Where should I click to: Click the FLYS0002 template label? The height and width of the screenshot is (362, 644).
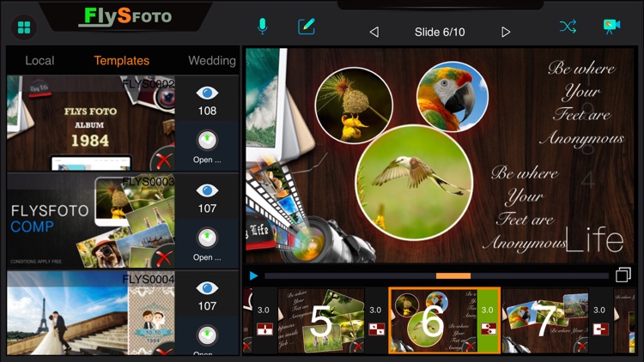pos(149,84)
